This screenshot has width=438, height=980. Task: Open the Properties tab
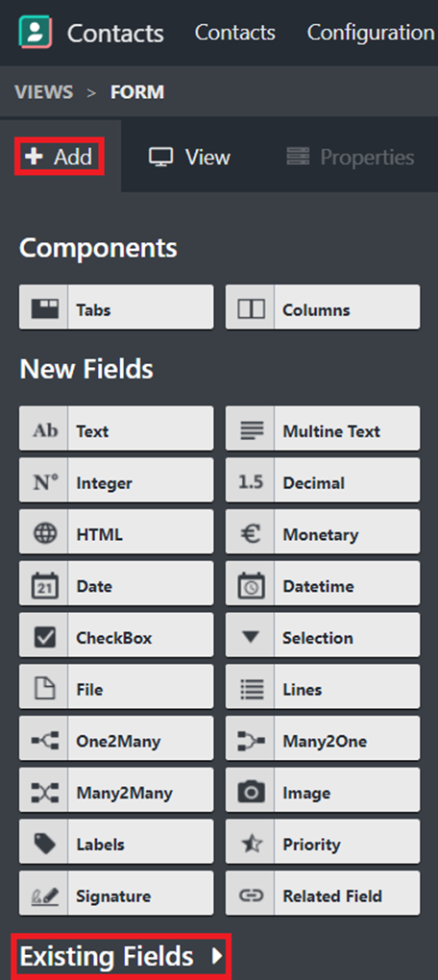[x=350, y=157]
